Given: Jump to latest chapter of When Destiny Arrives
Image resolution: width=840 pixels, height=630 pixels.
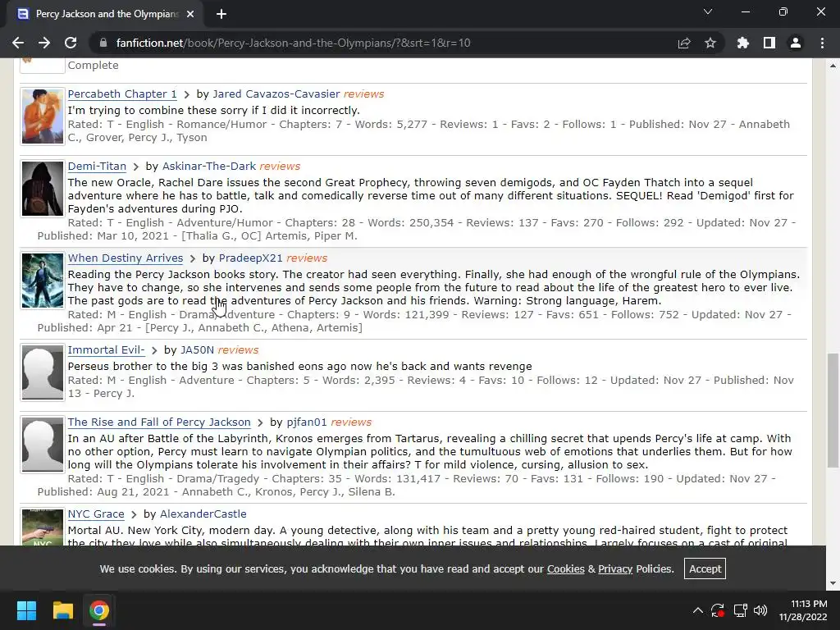Looking at the screenshot, I should (193, 258).
